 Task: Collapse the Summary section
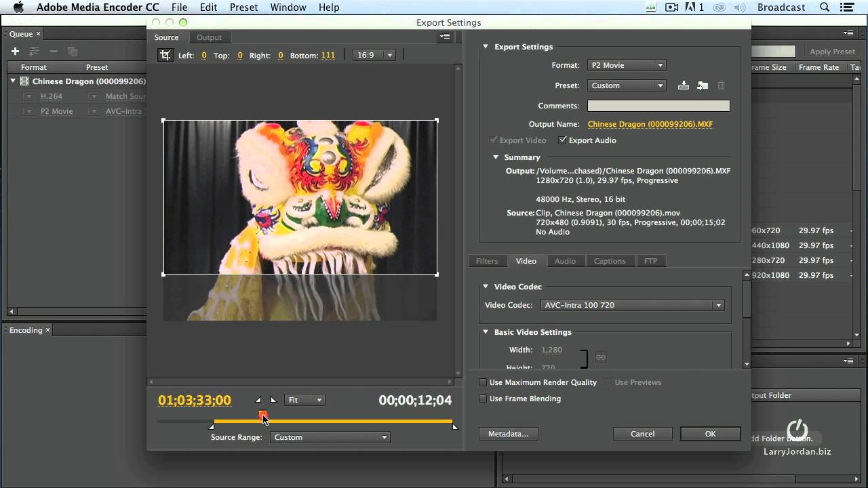[x=496, y=157]
